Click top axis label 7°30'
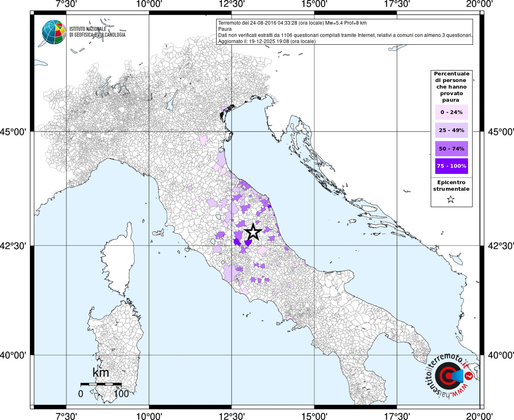 click(x=67, y=4)
